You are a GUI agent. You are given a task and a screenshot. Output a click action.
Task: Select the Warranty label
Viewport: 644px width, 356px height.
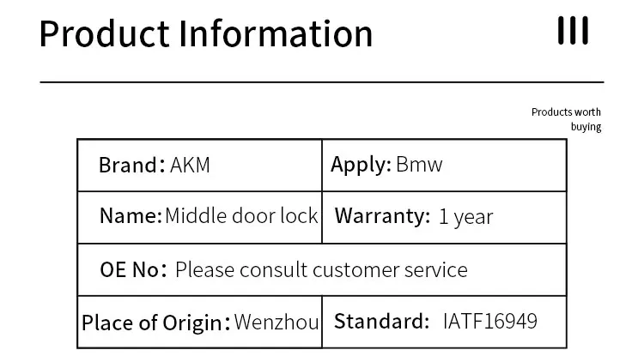pos(382,215)
